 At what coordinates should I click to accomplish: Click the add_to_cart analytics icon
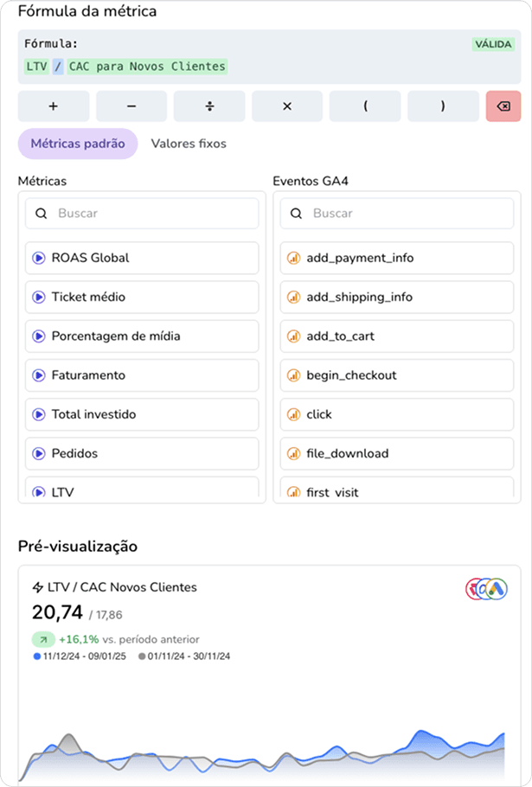pos(293,336)
